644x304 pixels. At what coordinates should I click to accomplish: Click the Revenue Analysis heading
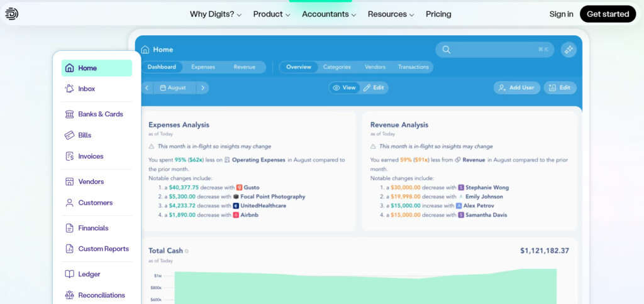point(399,125)
